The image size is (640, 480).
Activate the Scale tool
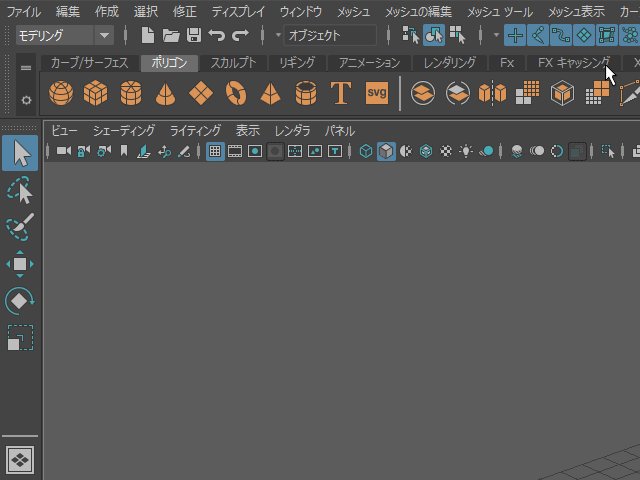(20, 338)
